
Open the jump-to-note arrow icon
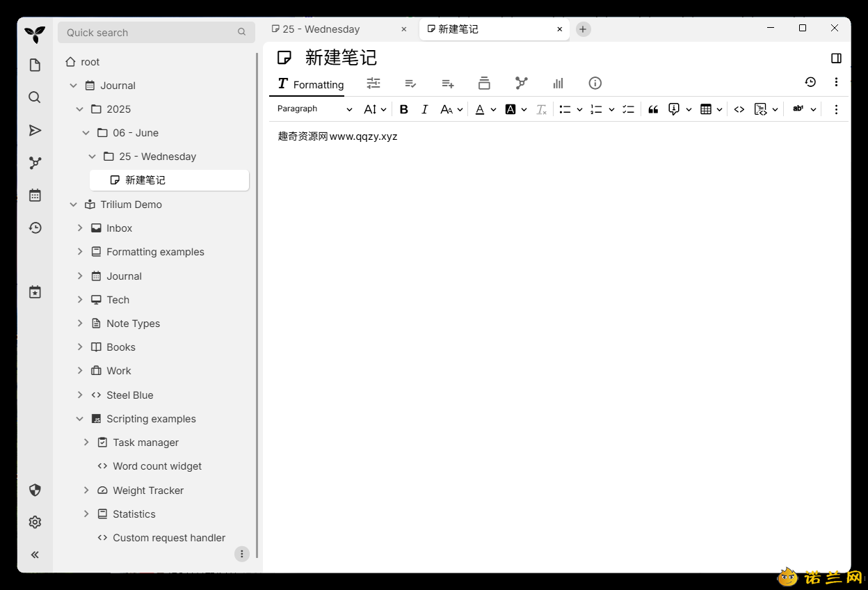coord(35,130)
